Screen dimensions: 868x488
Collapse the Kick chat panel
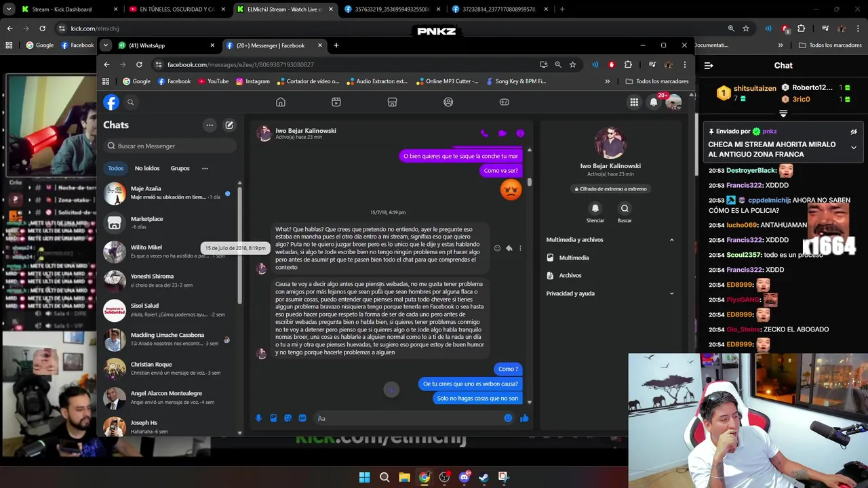click(x=709, y=66)
